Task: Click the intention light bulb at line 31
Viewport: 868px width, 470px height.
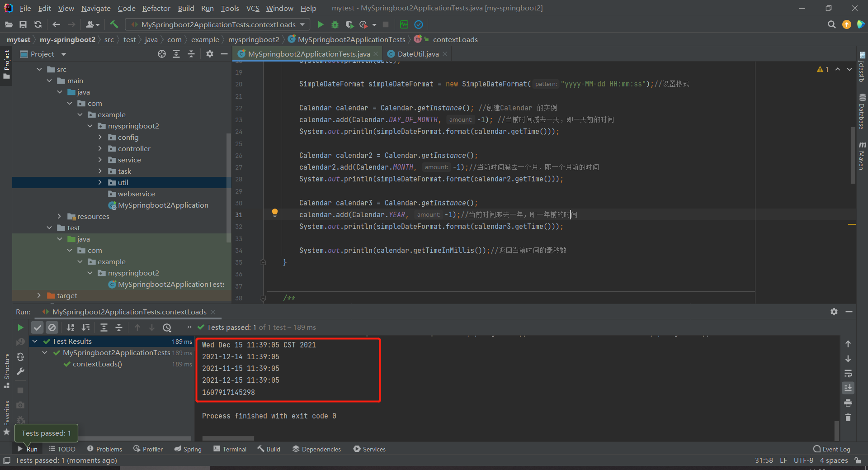Action: click(x=274, y=213)
